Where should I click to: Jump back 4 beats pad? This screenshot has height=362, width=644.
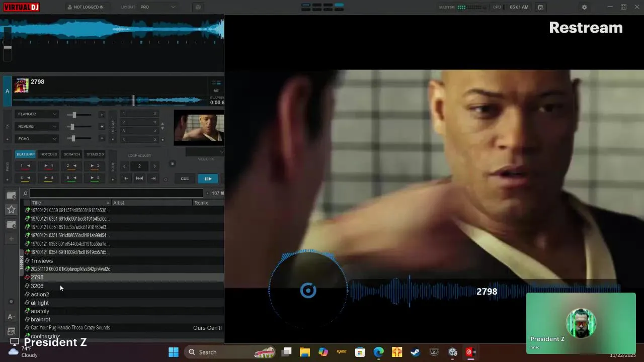coord(25,178)
